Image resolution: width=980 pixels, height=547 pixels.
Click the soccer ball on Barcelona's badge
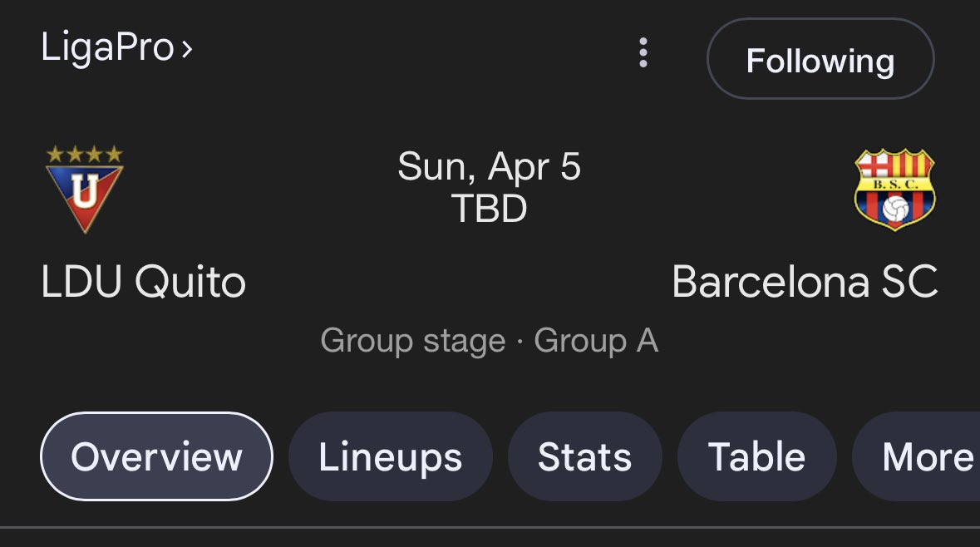pyautogui.click(x=894, y=210)
